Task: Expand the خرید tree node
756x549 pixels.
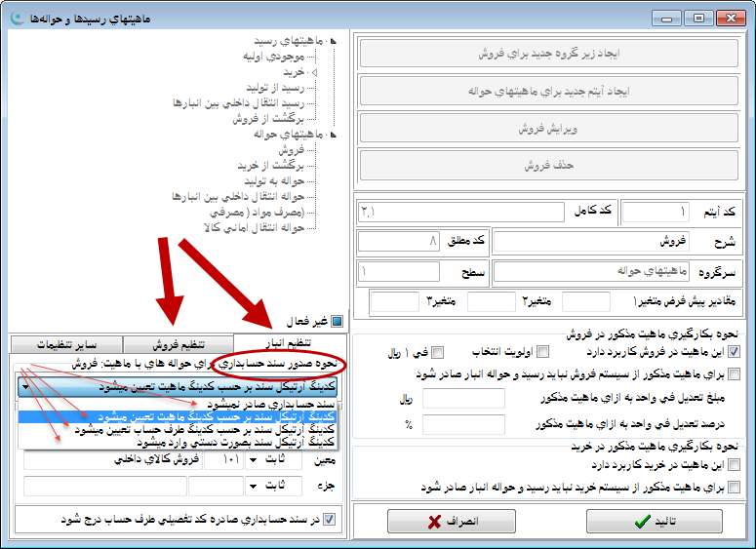Action: (314, 72)
